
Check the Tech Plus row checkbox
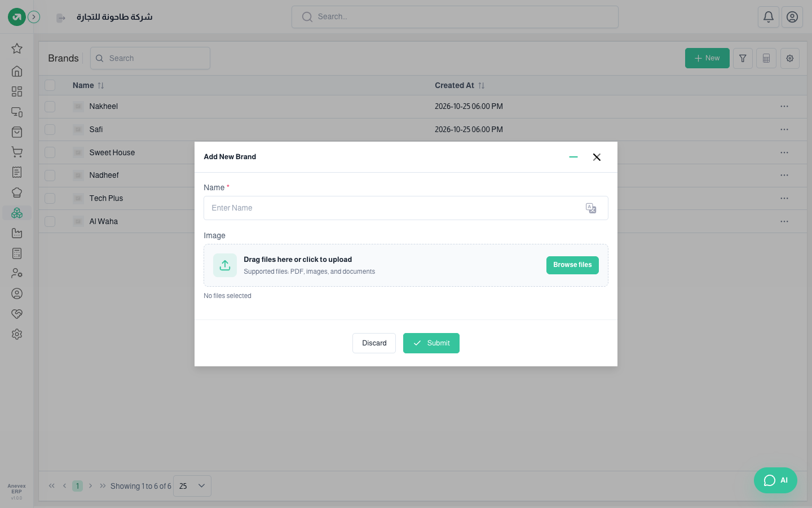[x=50, y=198]
